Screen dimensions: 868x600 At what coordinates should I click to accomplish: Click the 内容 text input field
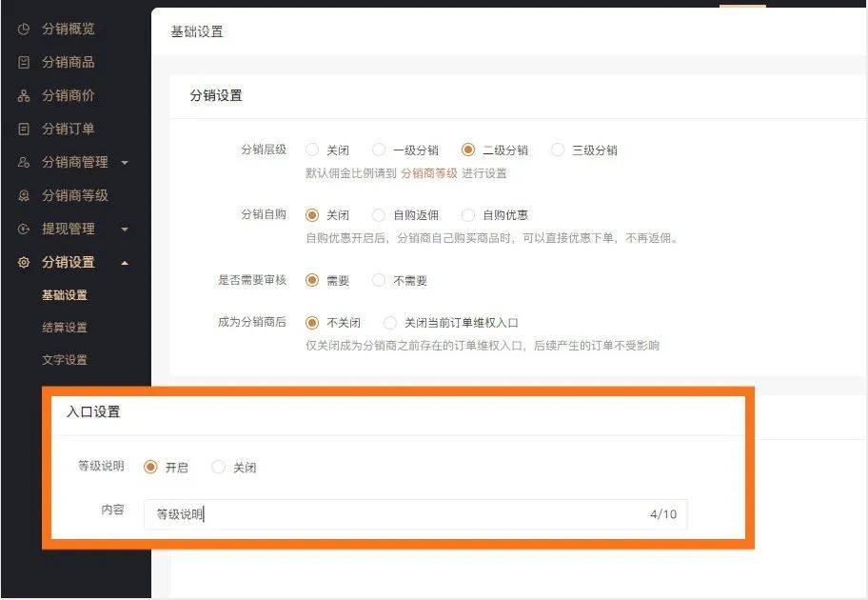pyautogui.click(x=415, y=514)
